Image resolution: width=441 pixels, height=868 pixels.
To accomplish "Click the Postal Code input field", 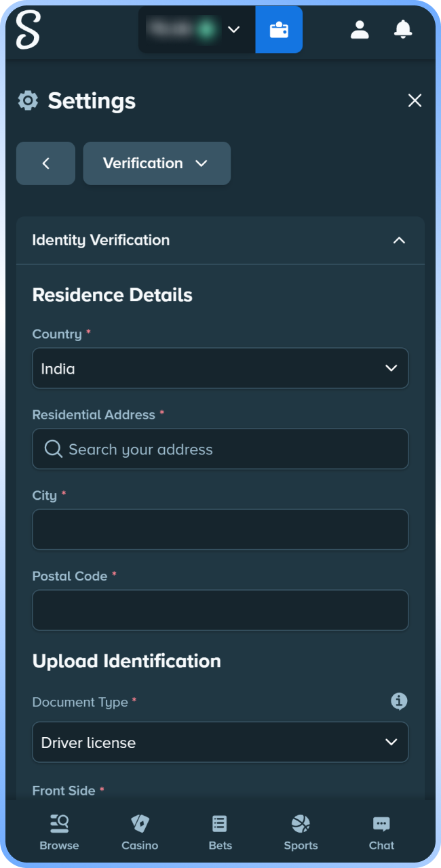I will pyautogui.click(x=220, y=610).
